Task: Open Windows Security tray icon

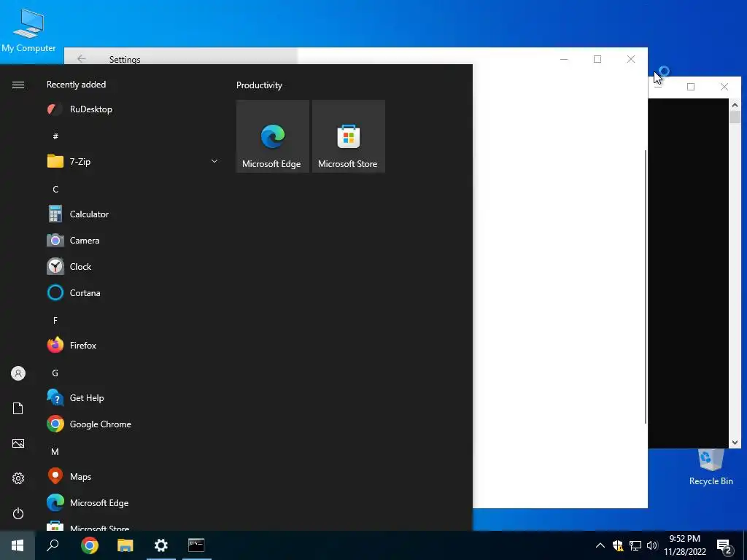Action: pyautogui.click(x=618, y=545)
